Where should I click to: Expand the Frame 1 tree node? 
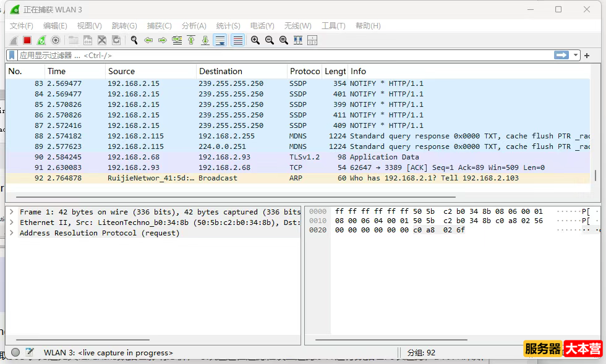(x=12, y=212)
